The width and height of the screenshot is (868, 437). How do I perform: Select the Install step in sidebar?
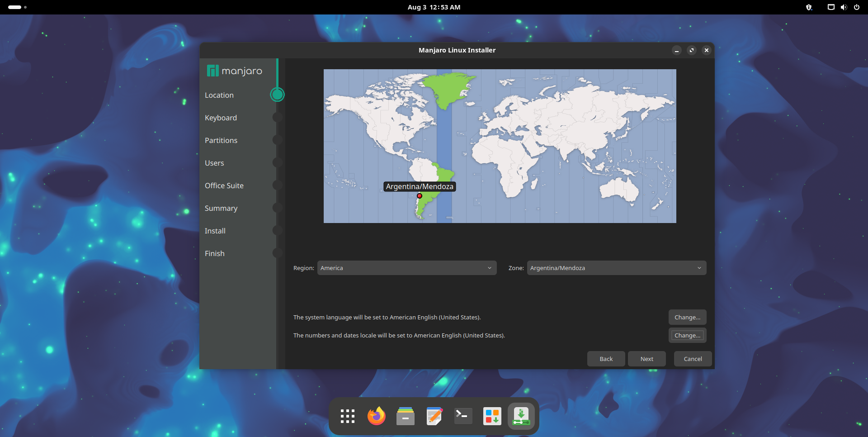click(x=215, y=231)
